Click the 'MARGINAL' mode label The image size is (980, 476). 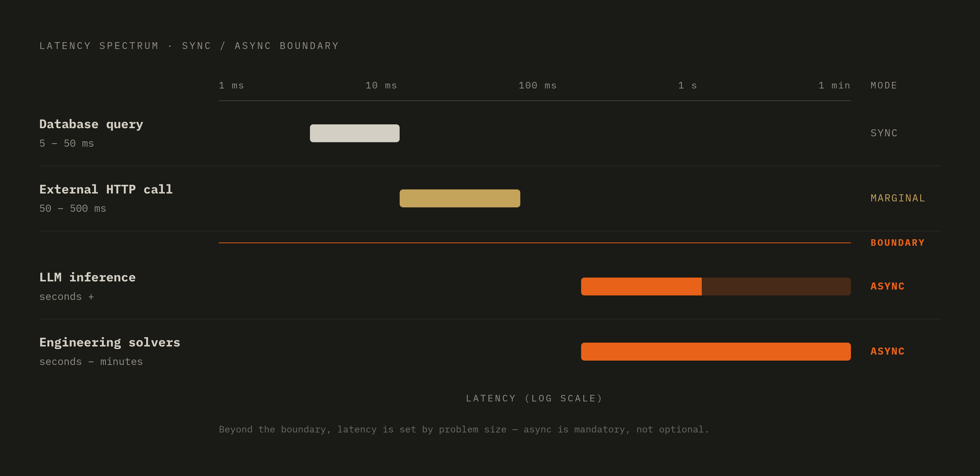[x=898, y=198]
